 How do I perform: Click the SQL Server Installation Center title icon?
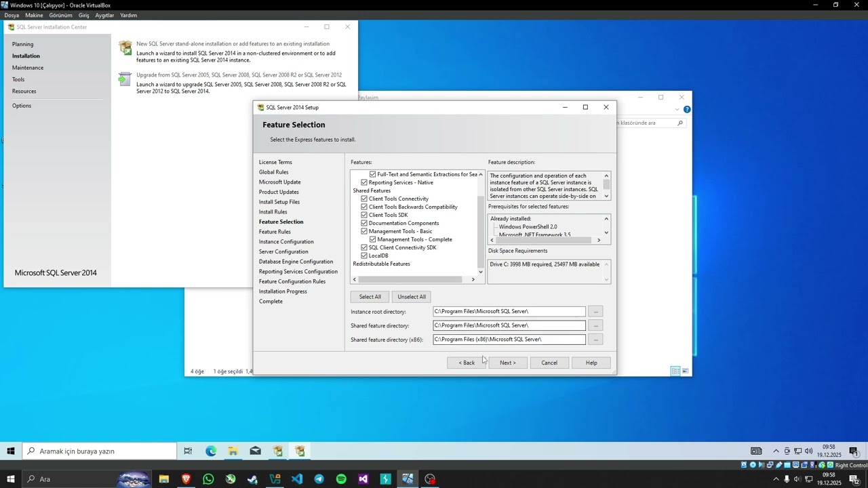coord(11,27)
